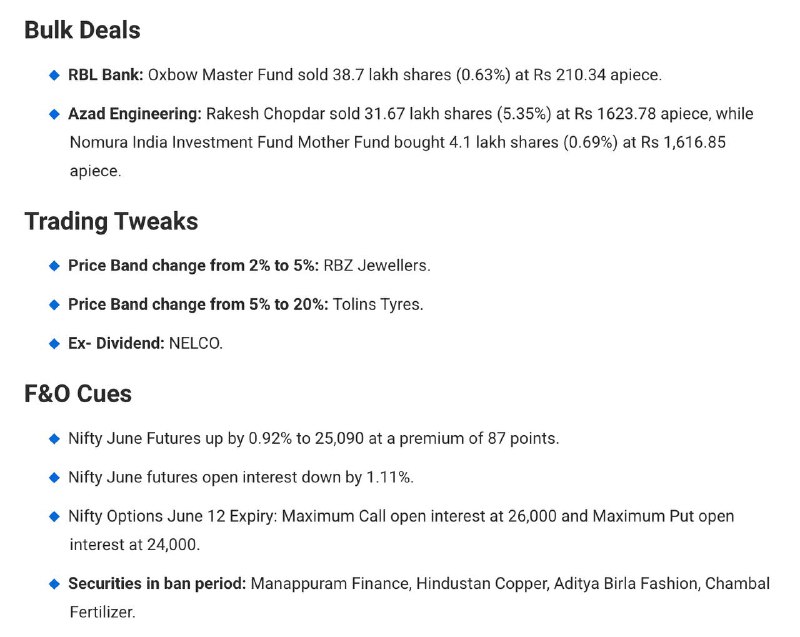Click the bullet beside Nifty Options June 12 Expiry
Screen dimensions: 800x637
coord(54,517)
